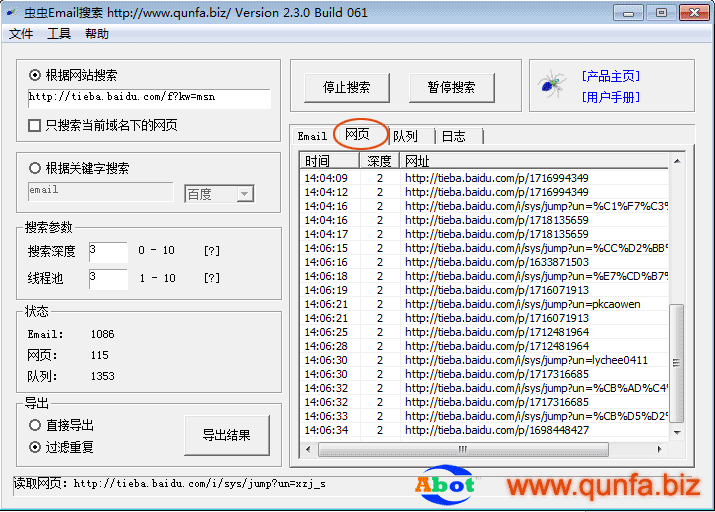Click the Abot logo in the footer
715x512 pixels.
point(445,485)
